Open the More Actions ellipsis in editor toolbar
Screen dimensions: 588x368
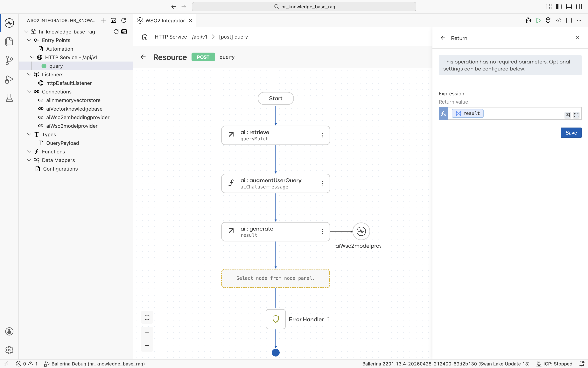coord(579,20)
